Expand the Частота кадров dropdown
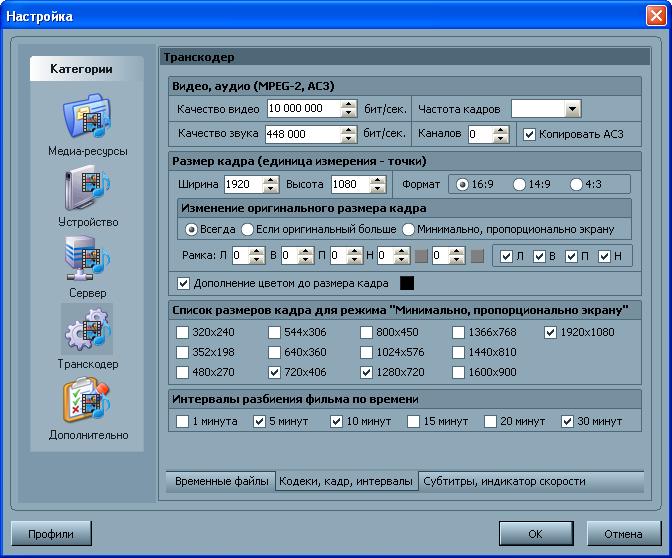Image resolution: width=672 pixels, height=558 pixels. 572,109
